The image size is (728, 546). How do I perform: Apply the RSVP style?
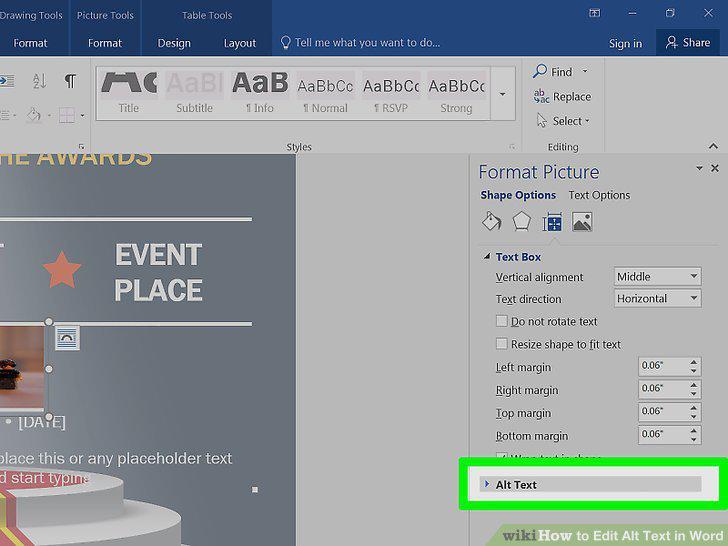click(391, 92)
